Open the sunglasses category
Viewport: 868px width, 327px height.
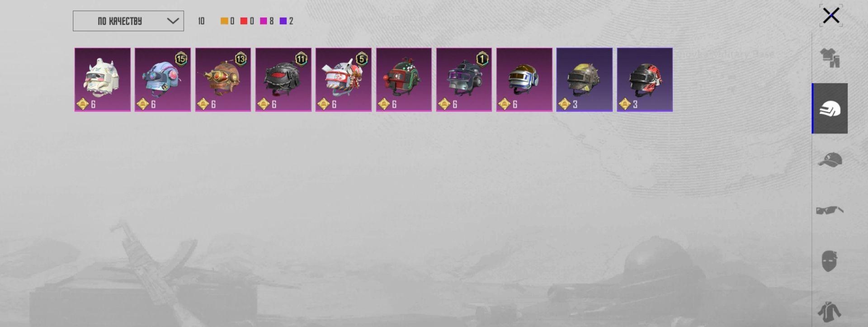point(830,210)
